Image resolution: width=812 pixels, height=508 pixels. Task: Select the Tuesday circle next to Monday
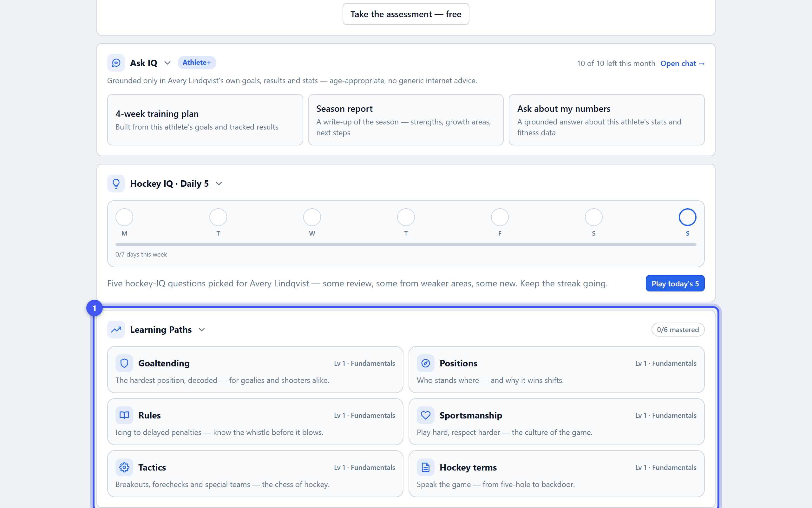218,217
